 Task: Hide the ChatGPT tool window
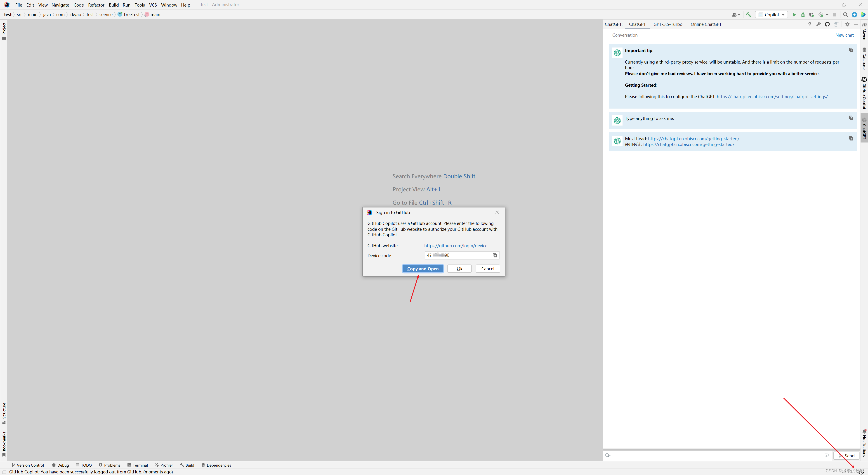(x=856, y=24)
